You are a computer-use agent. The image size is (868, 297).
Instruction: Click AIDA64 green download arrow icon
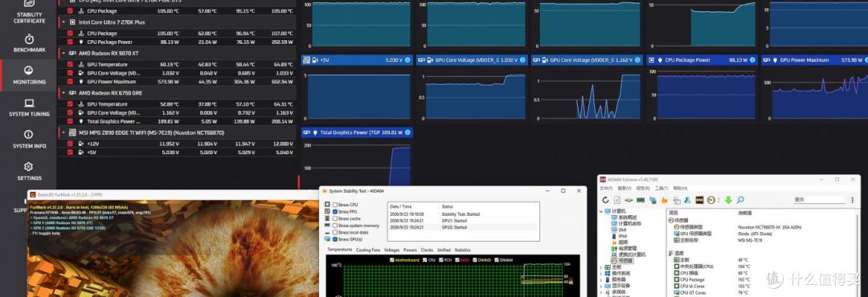point(728,200)
